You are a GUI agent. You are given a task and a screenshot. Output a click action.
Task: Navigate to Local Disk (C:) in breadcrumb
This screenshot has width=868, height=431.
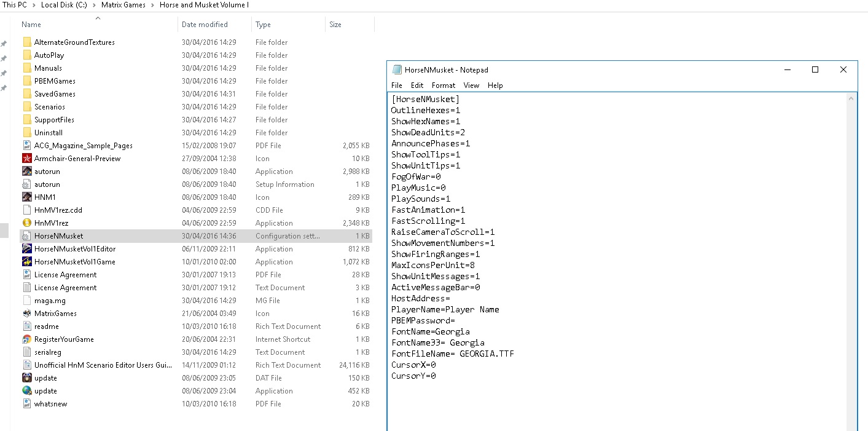point(63,5)
